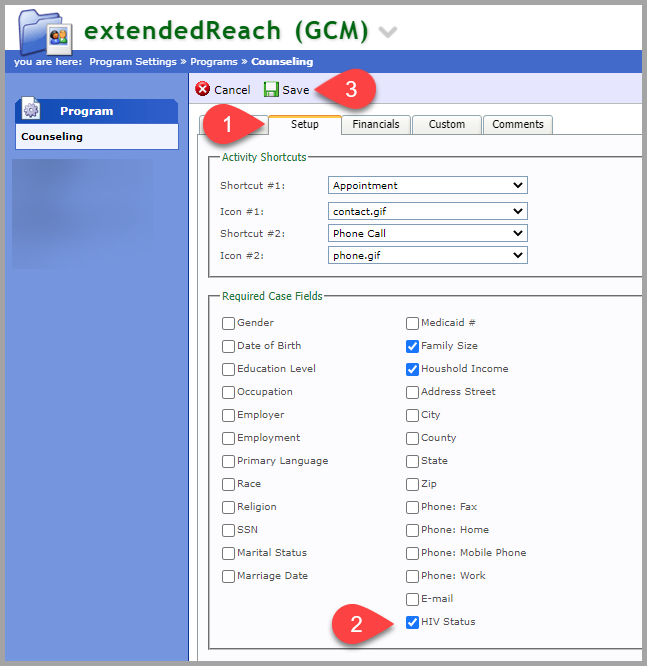This screenshot has width=647, height=666.
Task: Open the workspace chevron next to extendedReach (GCM)
Action: (387, 32)
